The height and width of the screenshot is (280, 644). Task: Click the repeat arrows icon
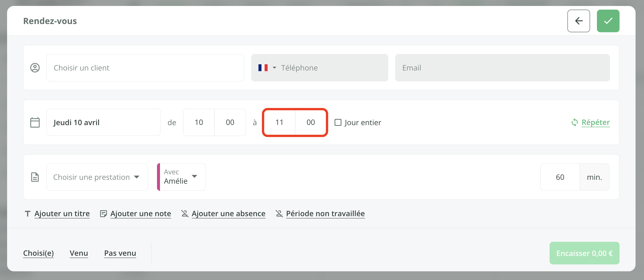575,122
